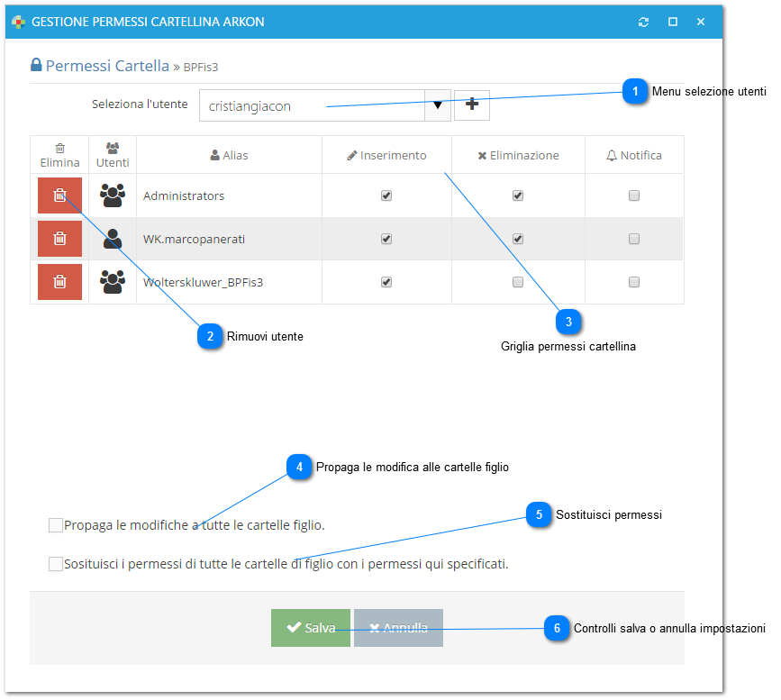Click the Arkon app logo in title bar
The image size is (781, 700).
[x=18, y=22]
